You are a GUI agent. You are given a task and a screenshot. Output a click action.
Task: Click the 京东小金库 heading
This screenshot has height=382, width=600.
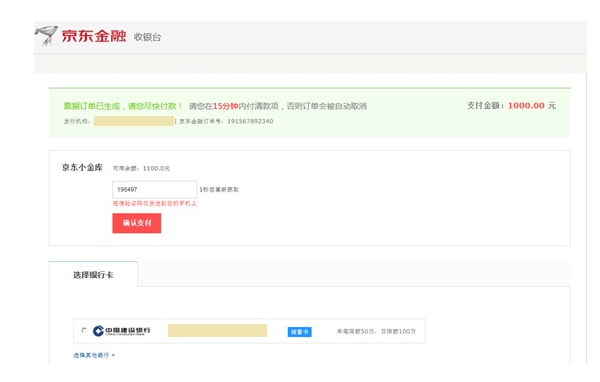(x=82, y=167)
